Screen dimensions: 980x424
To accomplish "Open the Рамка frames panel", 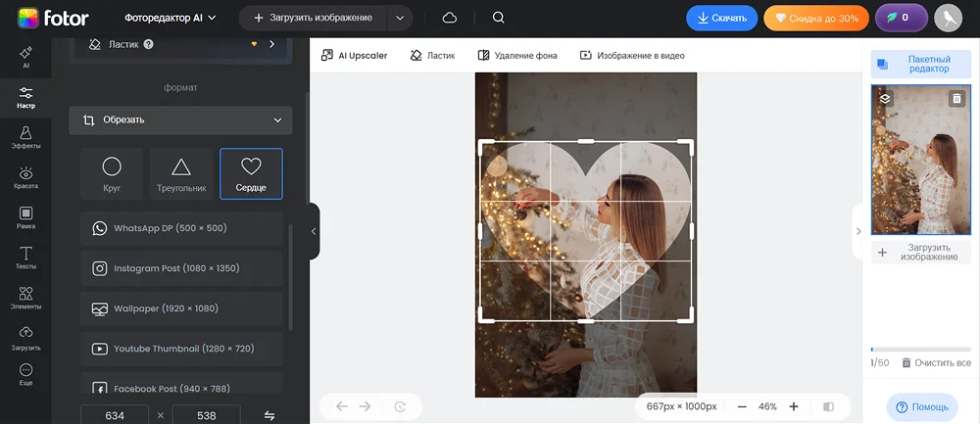I will 25,217.
